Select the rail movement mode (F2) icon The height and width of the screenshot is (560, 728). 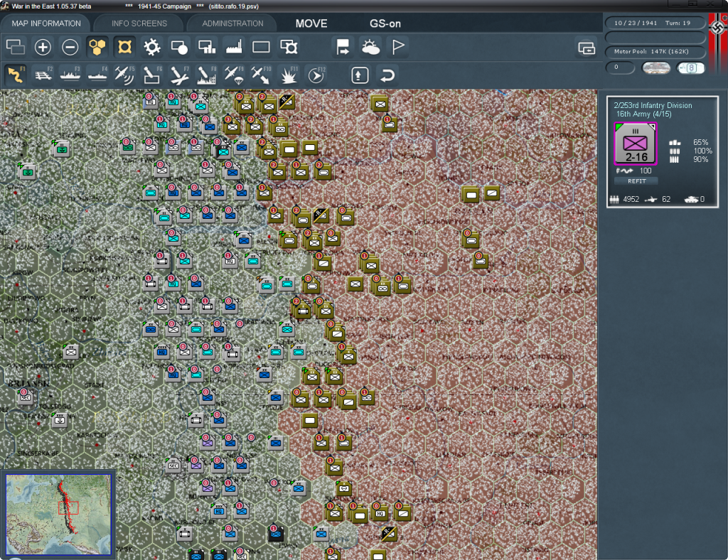click(43, 75)
